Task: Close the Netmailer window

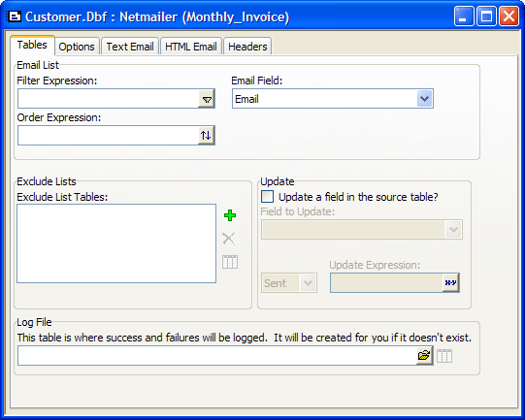Action: pos(509,16)
